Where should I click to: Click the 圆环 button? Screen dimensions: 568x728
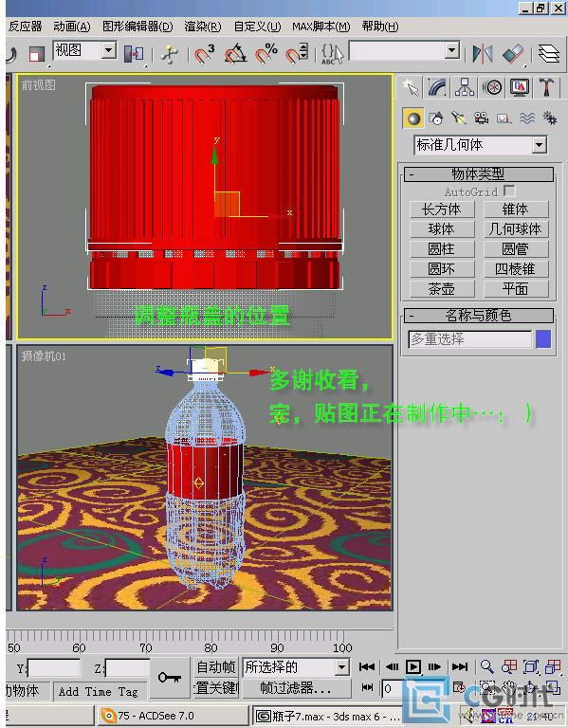tap(442, 269)
